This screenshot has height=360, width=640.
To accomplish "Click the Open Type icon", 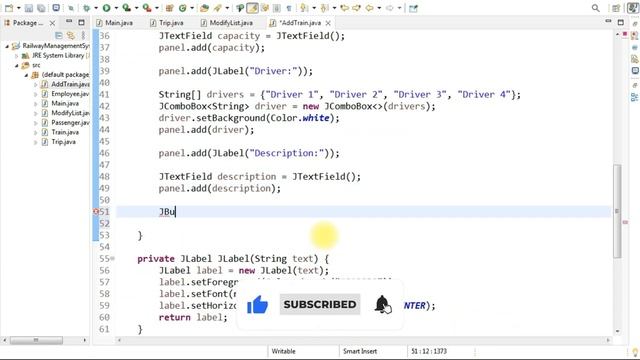I will click(204, 8).
